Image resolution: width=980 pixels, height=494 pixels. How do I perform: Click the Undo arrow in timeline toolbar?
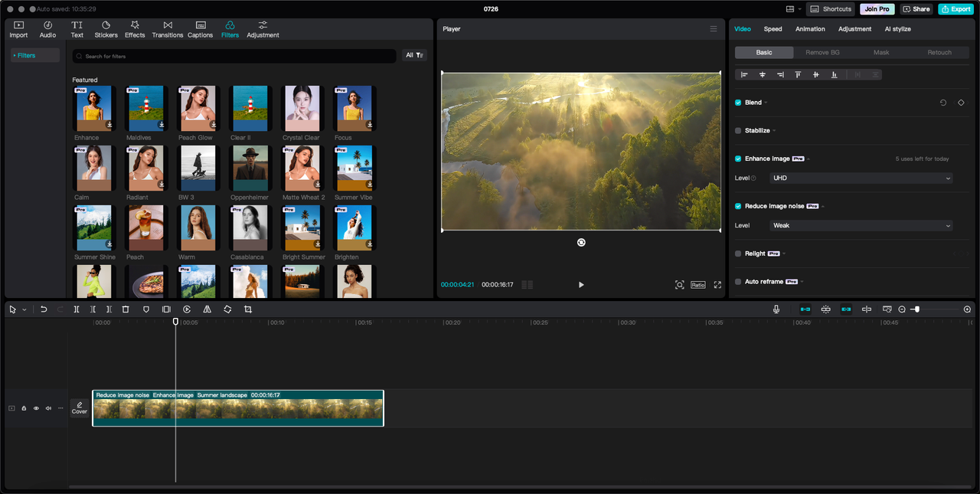click(x=44, y=309)
